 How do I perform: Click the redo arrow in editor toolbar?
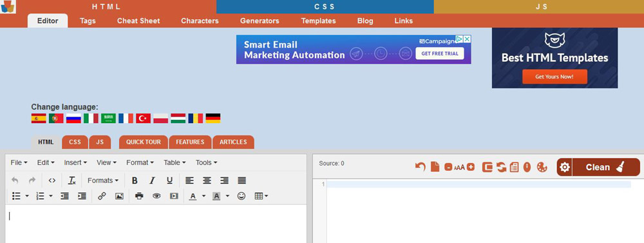[x=32, y=180]
